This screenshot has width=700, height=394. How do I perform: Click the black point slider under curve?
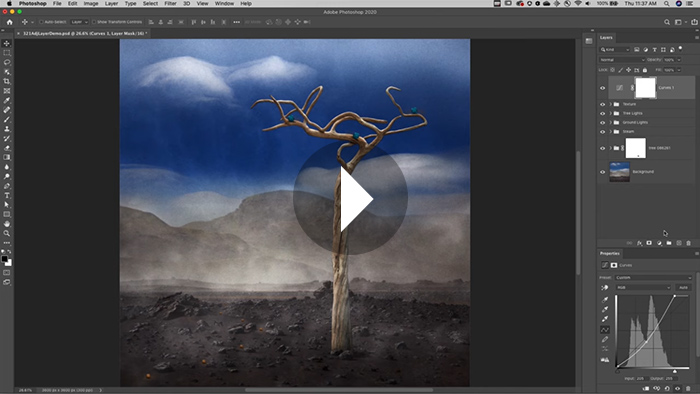(617, 371)
